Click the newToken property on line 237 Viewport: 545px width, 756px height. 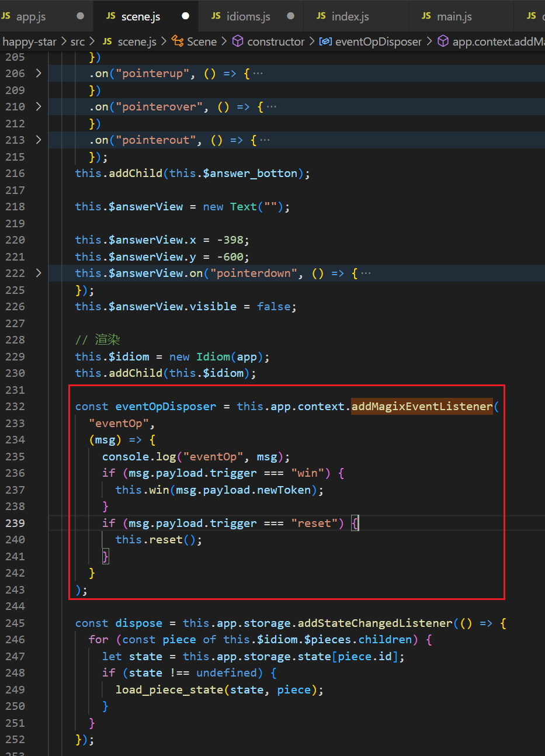coord(283,490)
